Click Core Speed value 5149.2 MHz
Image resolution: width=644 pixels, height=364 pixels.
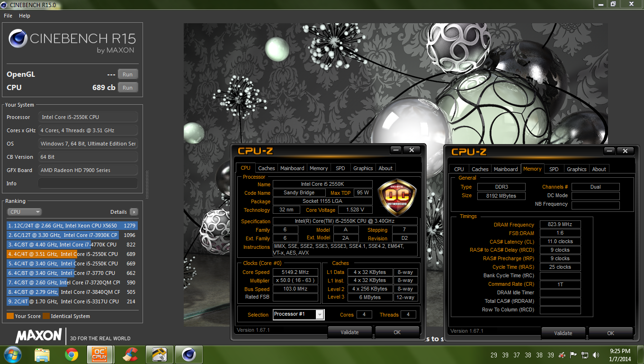point(295,272)
